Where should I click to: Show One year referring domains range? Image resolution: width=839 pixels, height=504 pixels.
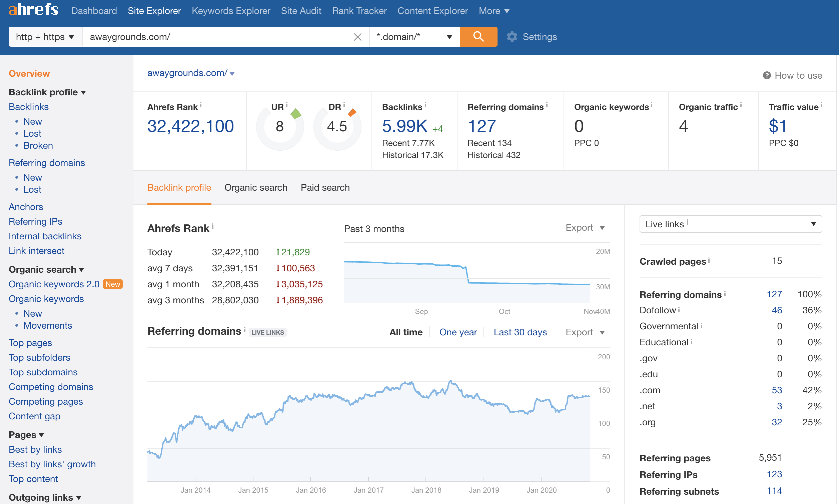tap(458, 332)
